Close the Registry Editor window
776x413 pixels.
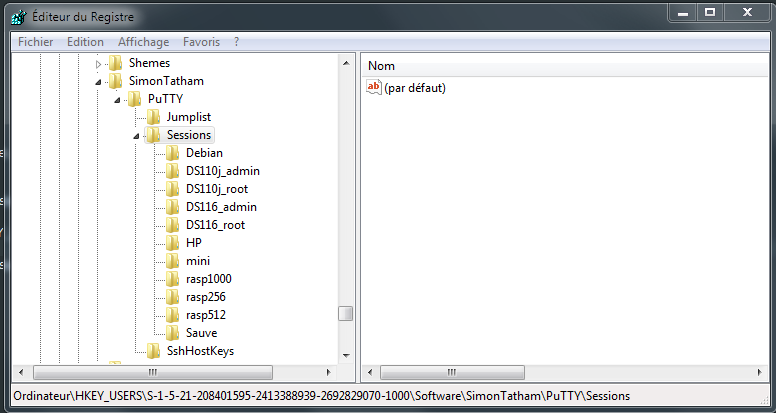point(747,13)
